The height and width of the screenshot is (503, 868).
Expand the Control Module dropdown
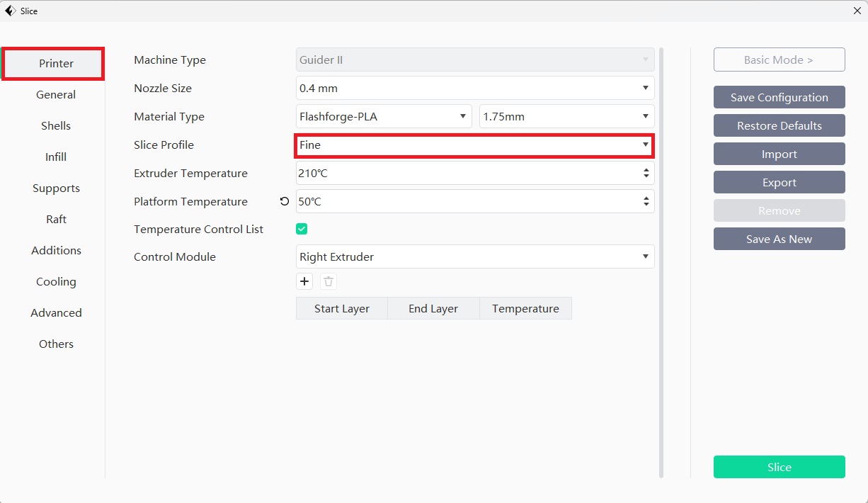coord(474,256)
